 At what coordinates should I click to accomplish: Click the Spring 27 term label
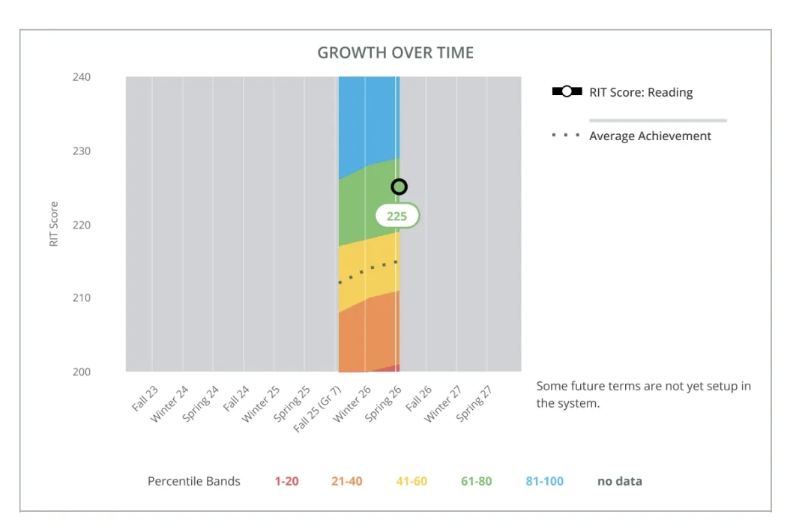[474, 403]
